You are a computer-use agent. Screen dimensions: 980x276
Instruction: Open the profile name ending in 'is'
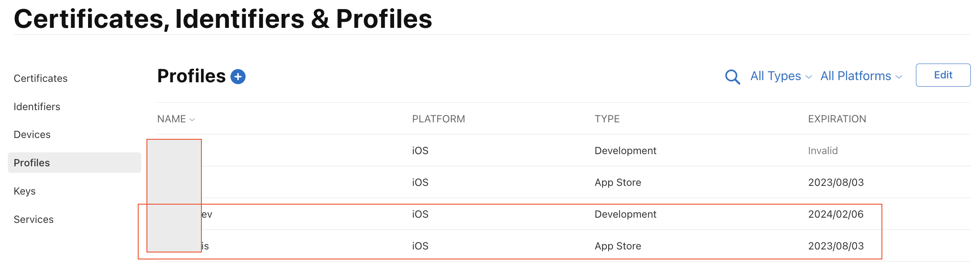tap(205, 246)
